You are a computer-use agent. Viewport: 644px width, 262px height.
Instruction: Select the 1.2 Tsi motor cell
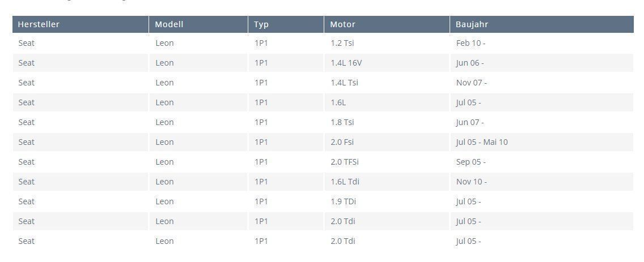click(342, 43)
